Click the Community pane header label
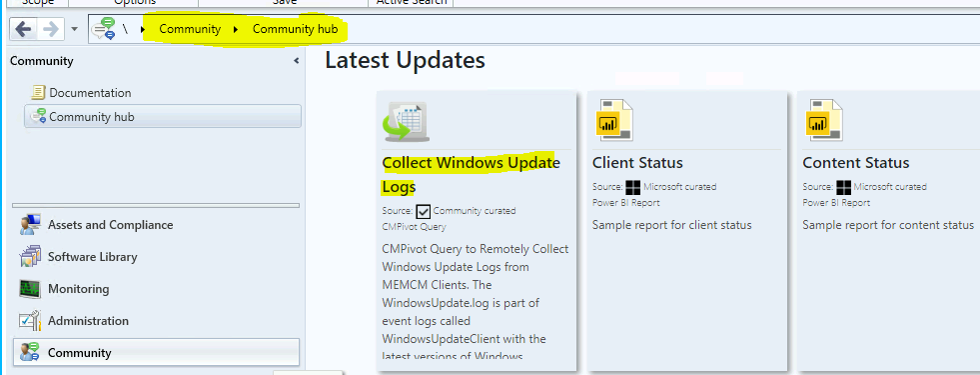The height and width of the screenshot is (375, 980). coord(42,61)
